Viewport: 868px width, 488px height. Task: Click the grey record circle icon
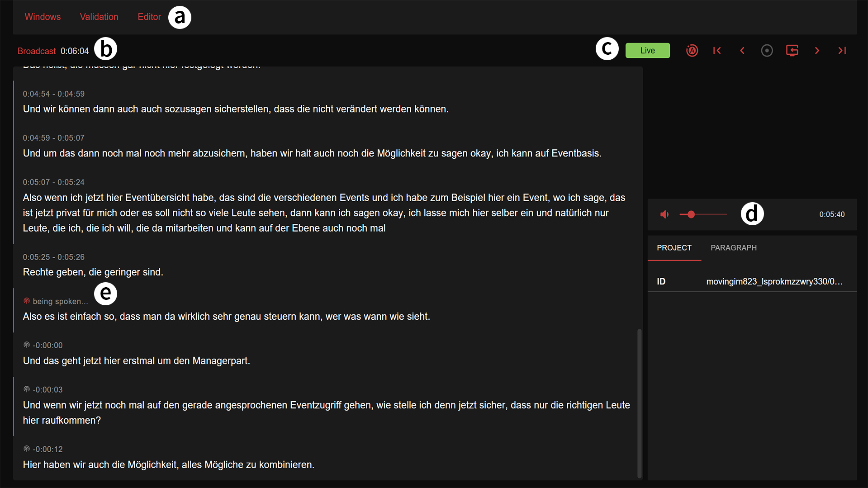(767, 51)
